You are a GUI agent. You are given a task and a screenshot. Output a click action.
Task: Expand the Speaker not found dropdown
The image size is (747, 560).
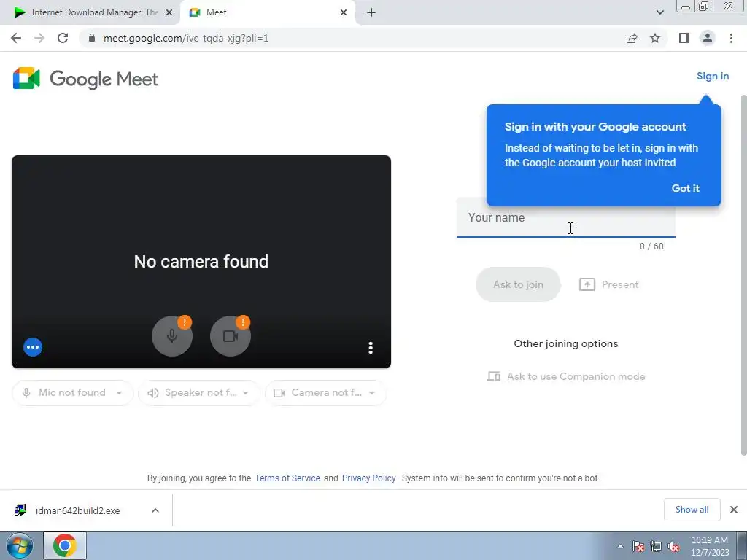[x=198, y=393]
